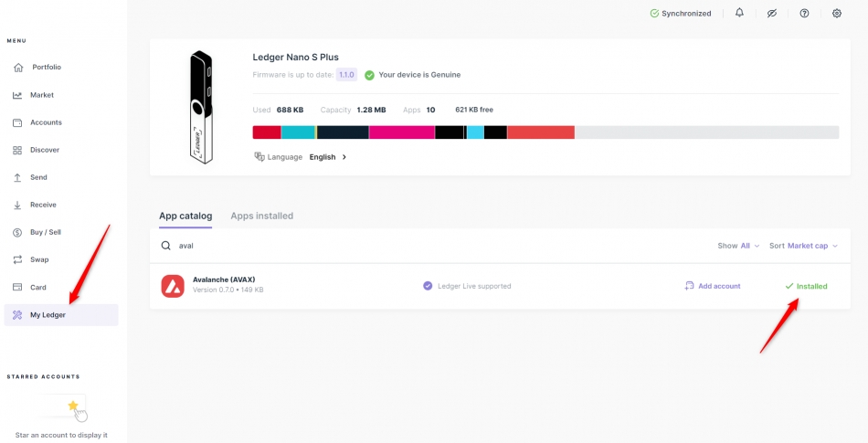Open the Card section

pos(38,287)
